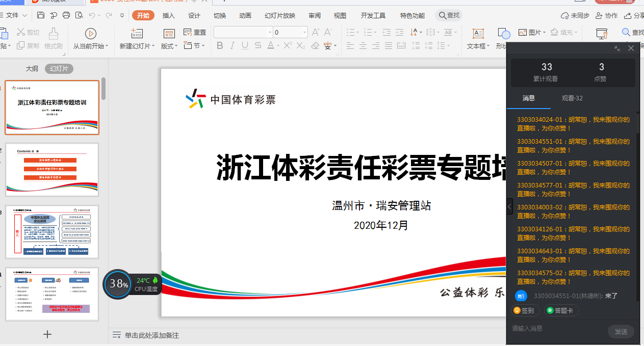Viewport: 644px width, 346px height.
Task: Toggle Strikethrough formatting
Action: [x=257, y=45]
